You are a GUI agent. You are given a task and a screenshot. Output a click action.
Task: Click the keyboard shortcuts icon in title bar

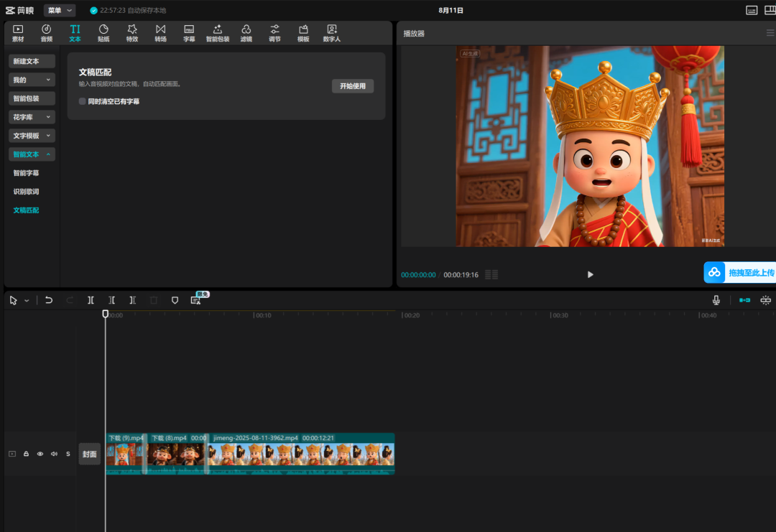[x=752, y=10]
